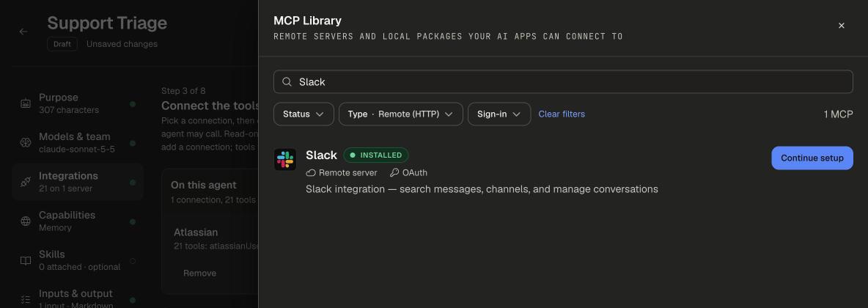Click the Inputs & output list icon
The height and width of the screenshot is (308, 868).
tap(26, 300)
